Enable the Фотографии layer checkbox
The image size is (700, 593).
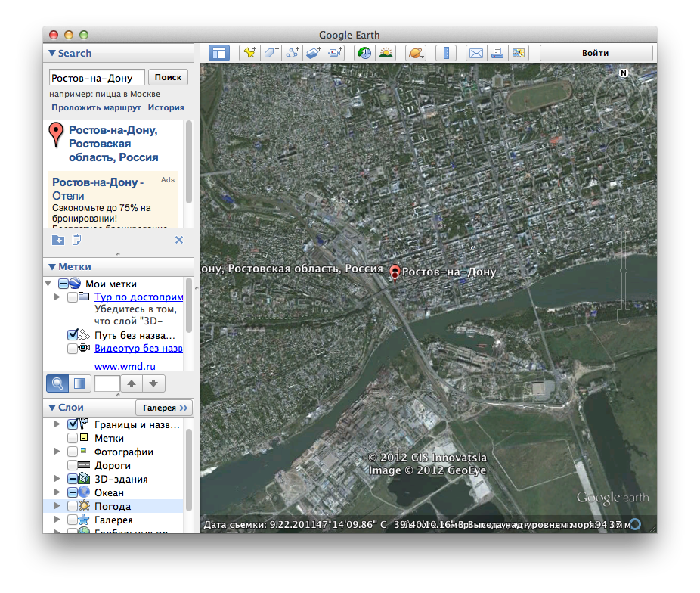(73, 452)
